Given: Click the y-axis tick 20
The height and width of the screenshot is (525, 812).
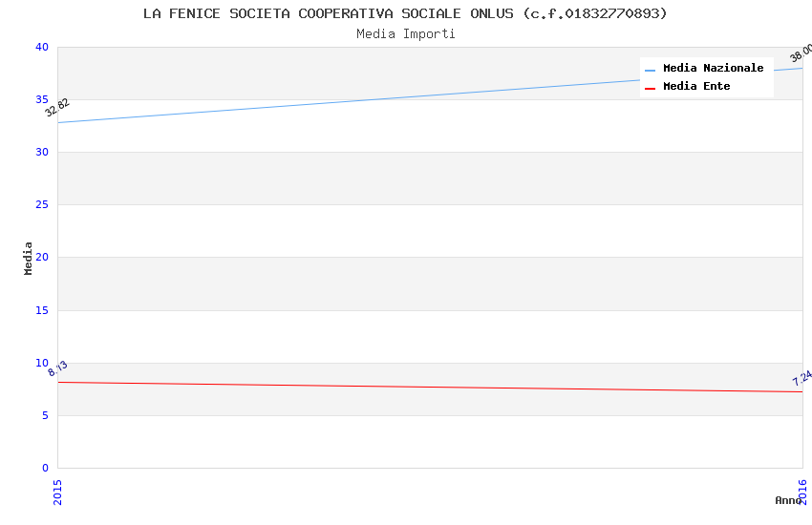Looking at the screenshot, I should (42, 257).
